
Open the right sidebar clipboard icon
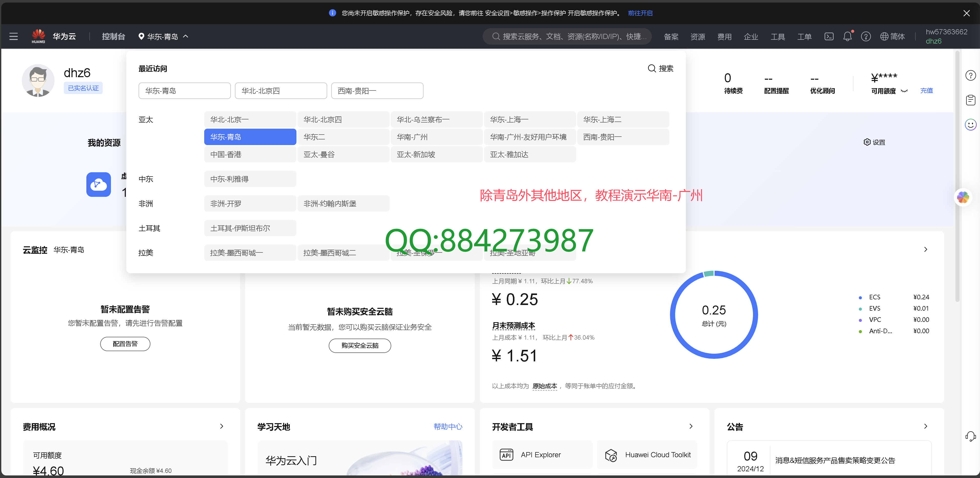[x=971, y=100]
